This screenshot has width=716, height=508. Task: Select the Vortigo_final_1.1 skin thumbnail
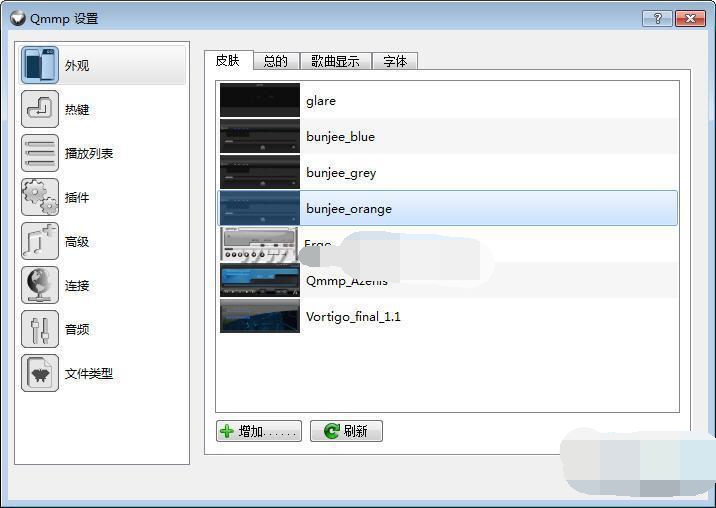260,316
